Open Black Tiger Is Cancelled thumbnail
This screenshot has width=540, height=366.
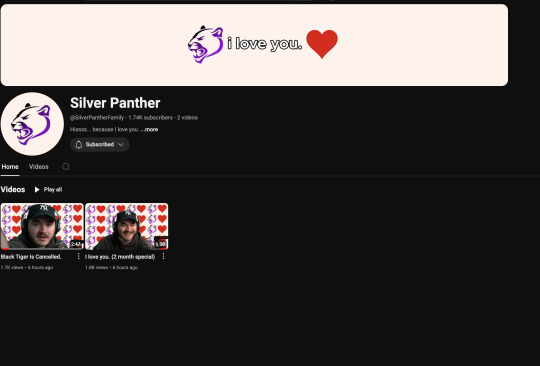point(42,226)
